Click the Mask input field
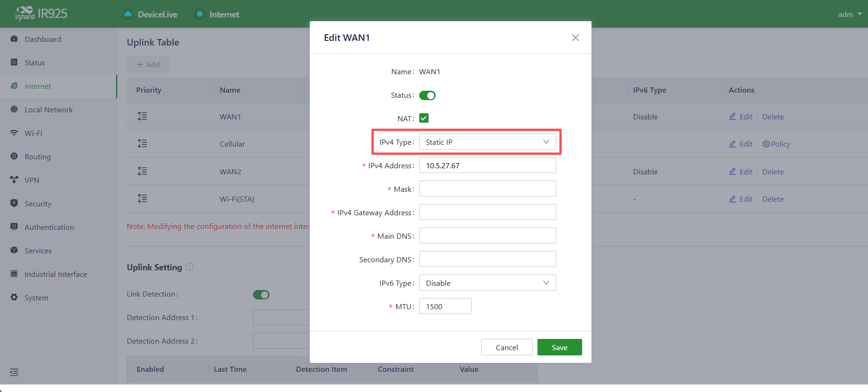The height and width of the screenshot is (392, 868). point(487,189)
